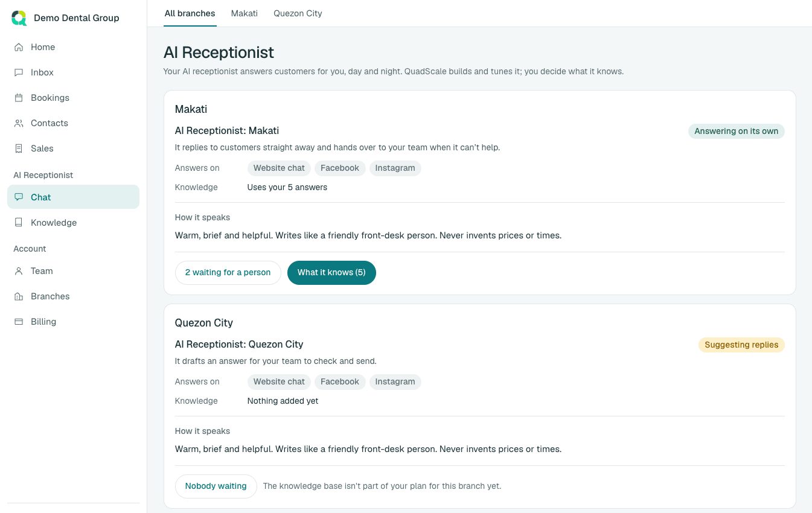The width and height of the screenshot is (812, 513).
Task: Click the 'Nobody waiting' button
Action: (x=216, y=486)
